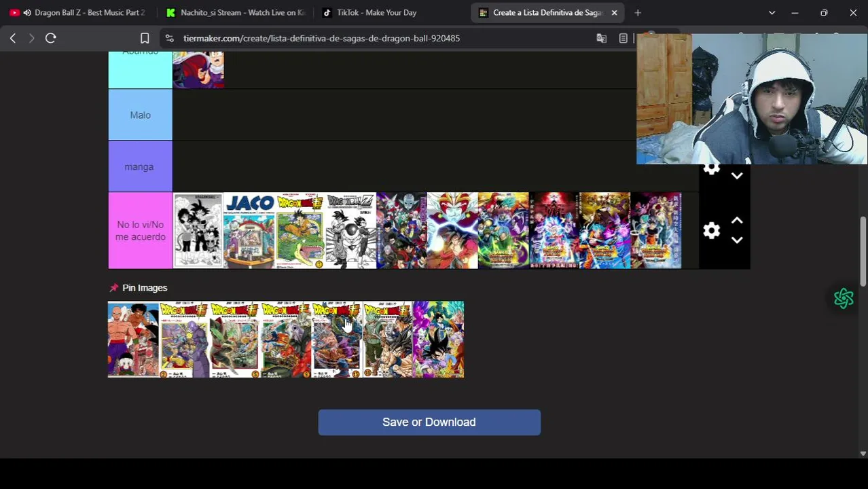Reload the tiermaker page
The width and height of the screenshot is (868, 489).
coord(50,39)
